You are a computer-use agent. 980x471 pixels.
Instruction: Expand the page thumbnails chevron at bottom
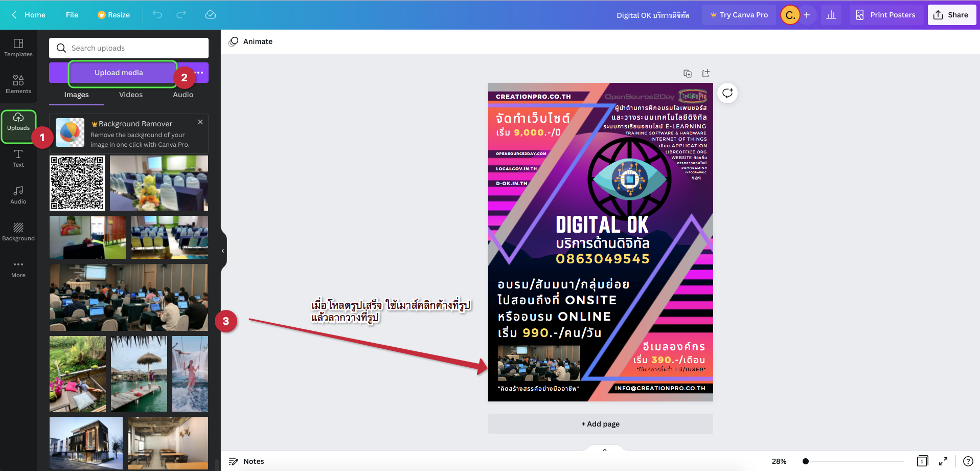pyautogui.click(x=605, y=450)
